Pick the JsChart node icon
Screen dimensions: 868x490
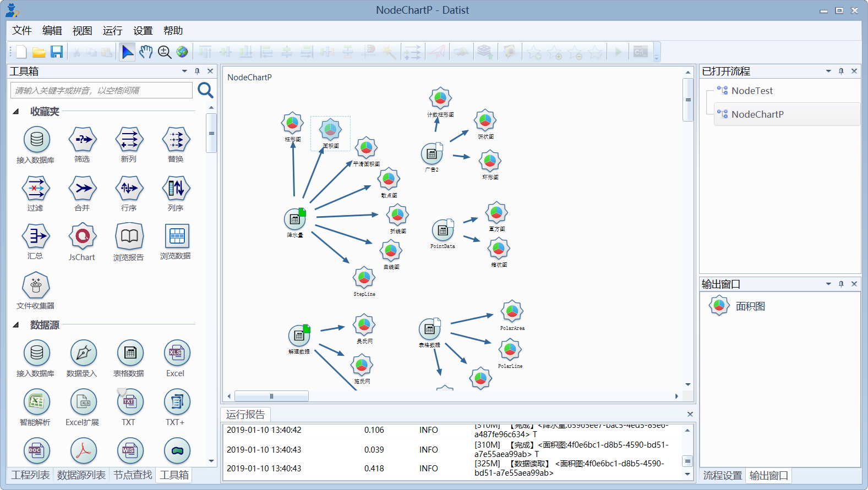(83, 236)
